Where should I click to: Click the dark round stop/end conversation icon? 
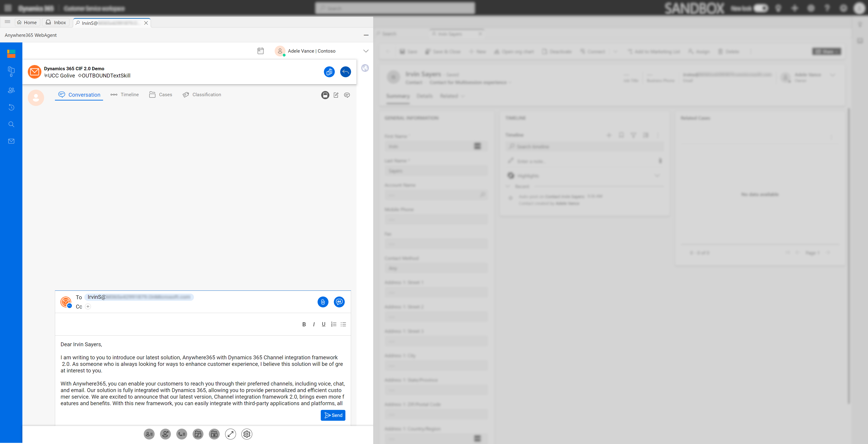325,95
